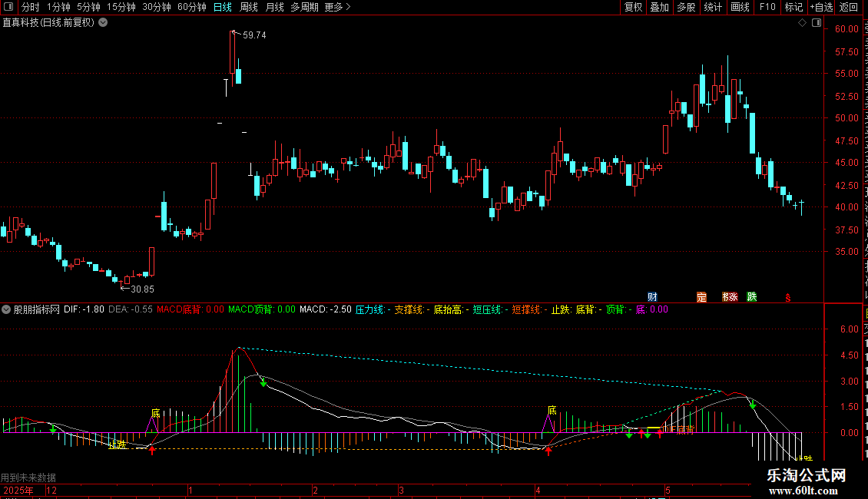This screenshot has height=499, width=868.
Task: Click the month 4 timeline marker
Action: click(538, 490)
